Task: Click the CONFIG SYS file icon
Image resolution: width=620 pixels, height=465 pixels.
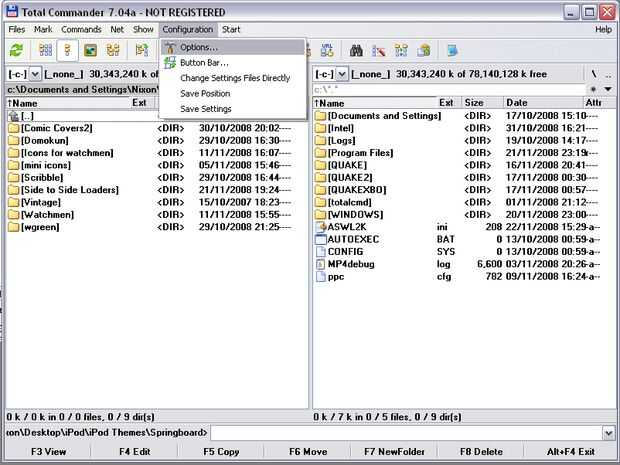Action: click(x=321, y=251)
